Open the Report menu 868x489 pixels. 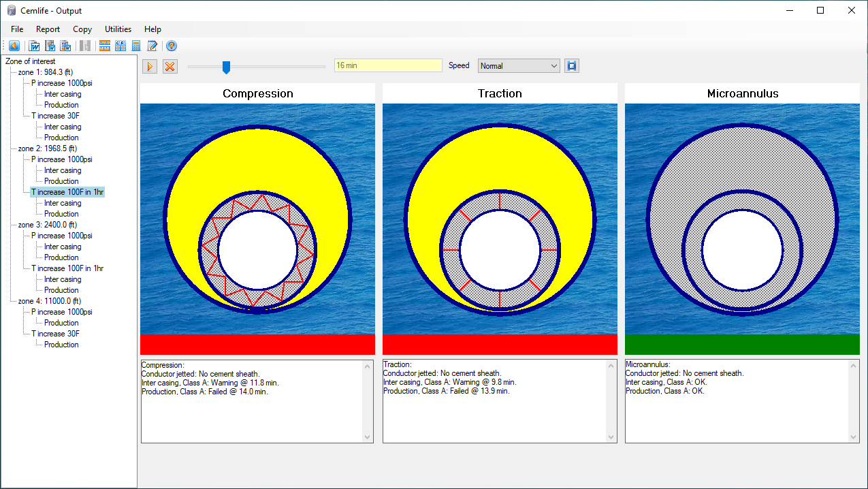(x=48, y=29)
